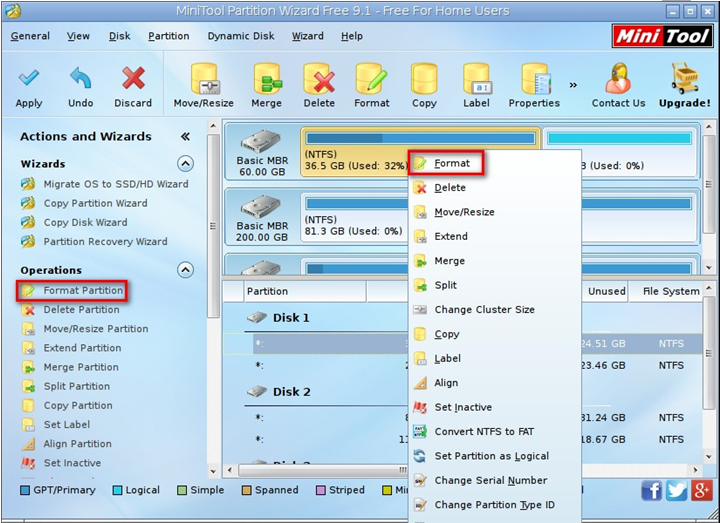Open the Dynamic Disk menu

[241, 36]
